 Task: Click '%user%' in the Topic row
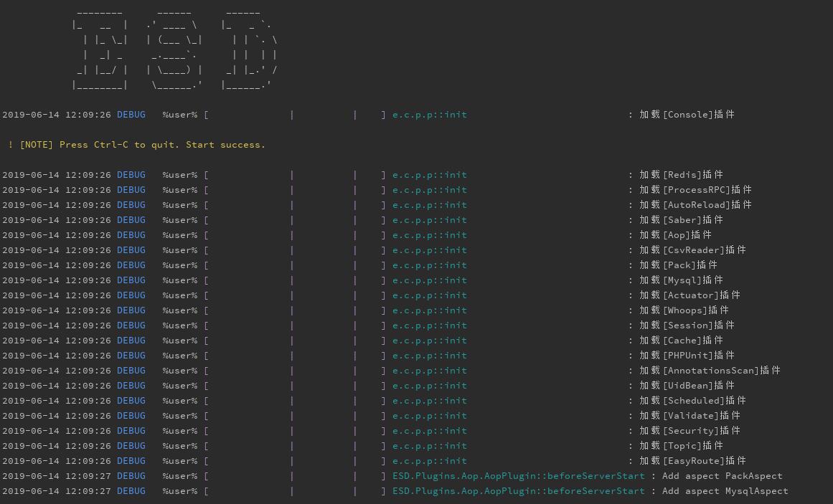tap(180, 446)
